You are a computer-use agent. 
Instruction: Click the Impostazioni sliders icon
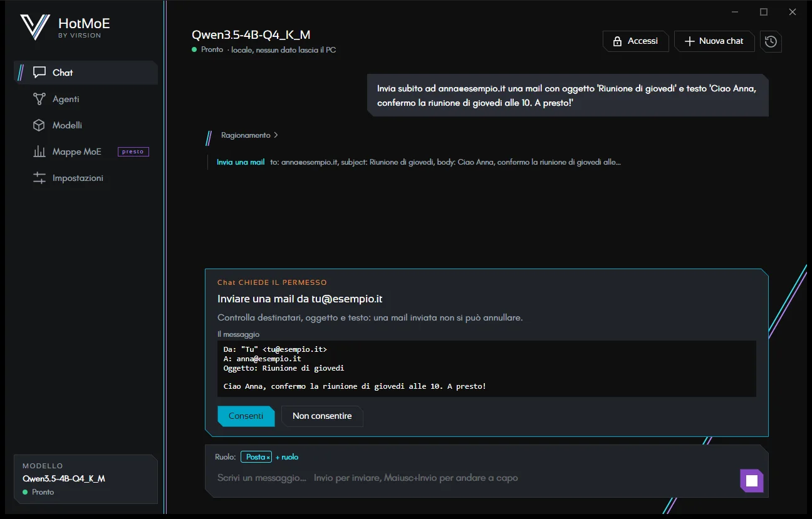coord(39,178)
